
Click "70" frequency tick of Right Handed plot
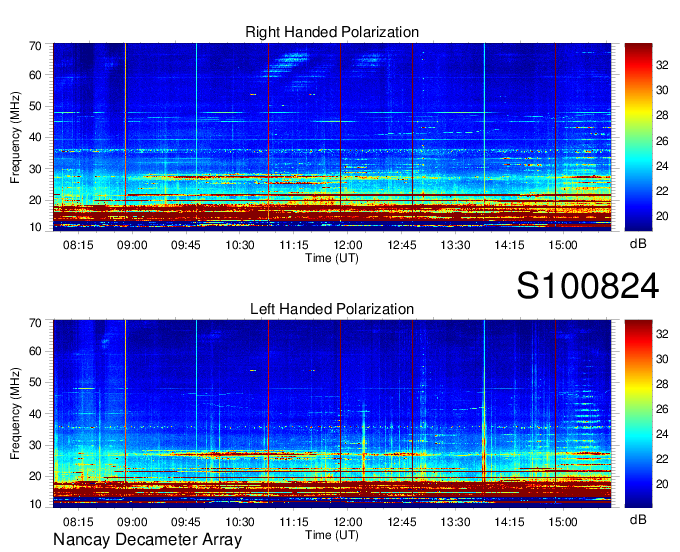pos(35,46)
